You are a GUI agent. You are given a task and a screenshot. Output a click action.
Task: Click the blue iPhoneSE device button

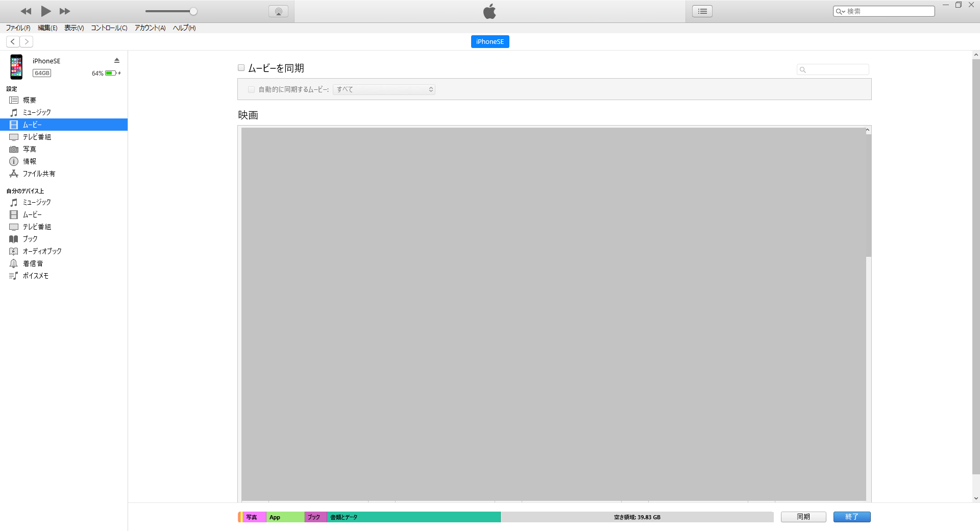490,42
